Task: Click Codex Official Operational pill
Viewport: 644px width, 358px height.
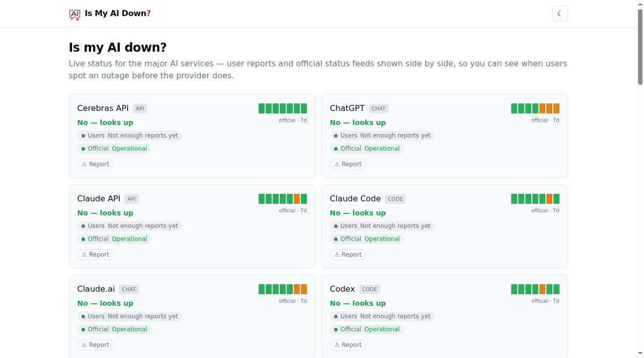Action: (367, 329)
